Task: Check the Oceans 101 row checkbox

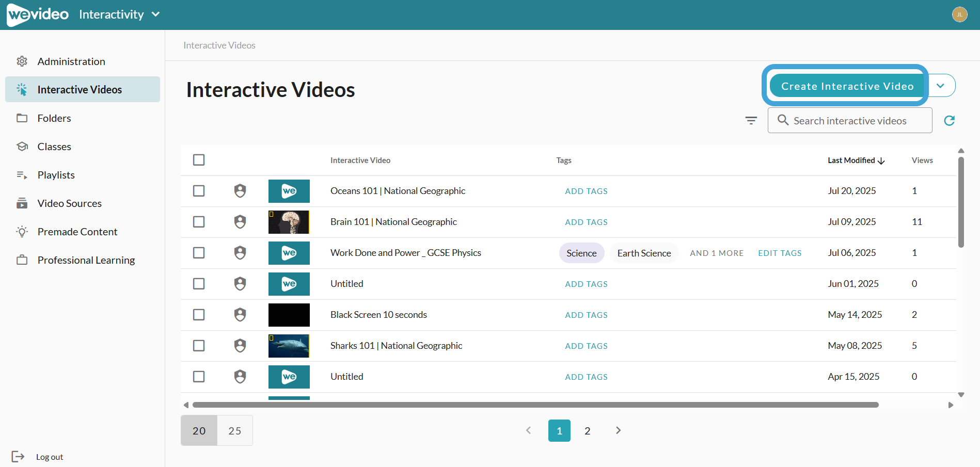Action: [199, 191]
